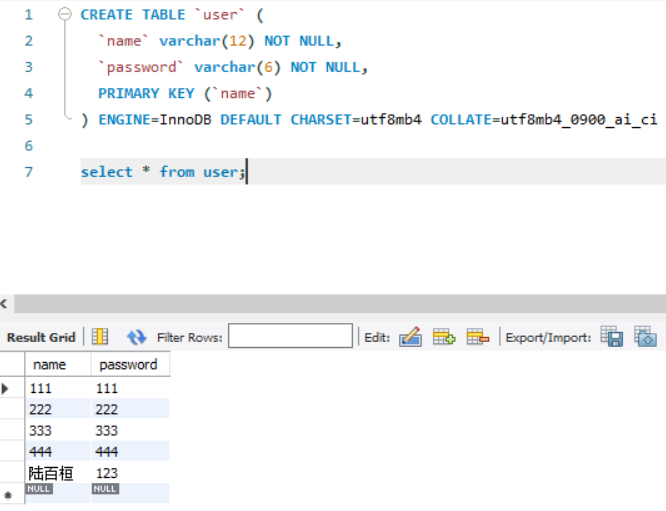This screenshot has width=666, height=511.
Task: Select password cell with value 123
Action: [x=130, y=473]
